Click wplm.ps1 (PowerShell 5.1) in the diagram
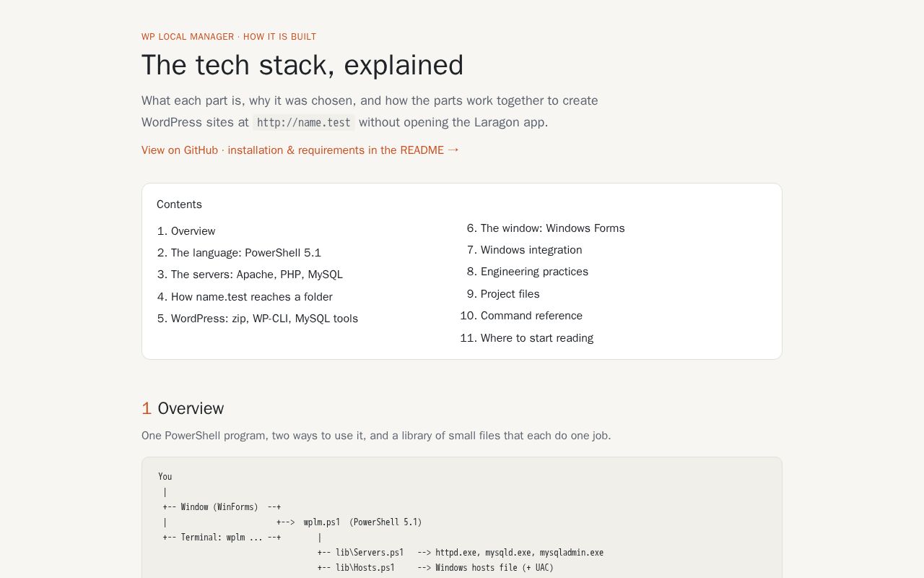 pos(362,522)
